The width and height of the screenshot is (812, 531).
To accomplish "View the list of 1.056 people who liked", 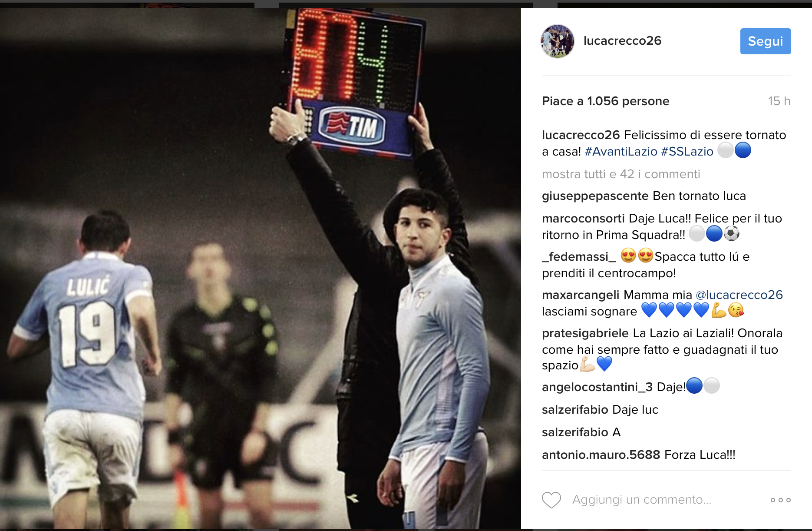I will [x=606, y=101].
